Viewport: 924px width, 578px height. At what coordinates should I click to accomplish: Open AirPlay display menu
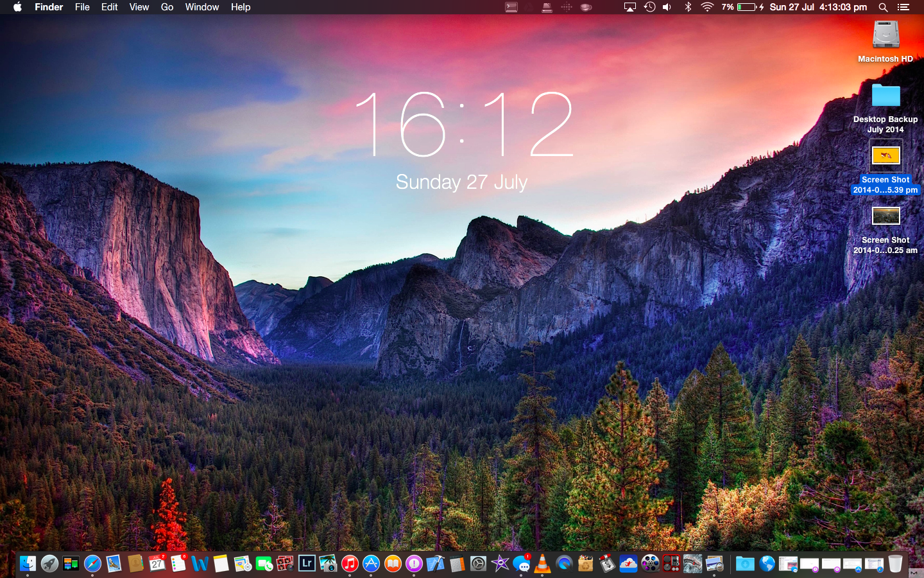630,7
